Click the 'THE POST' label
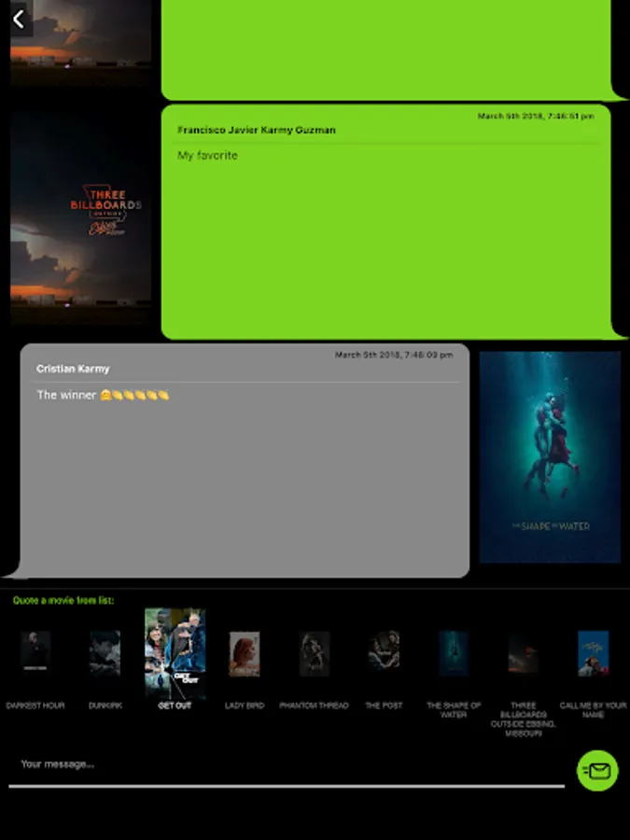 pos(384,706)
